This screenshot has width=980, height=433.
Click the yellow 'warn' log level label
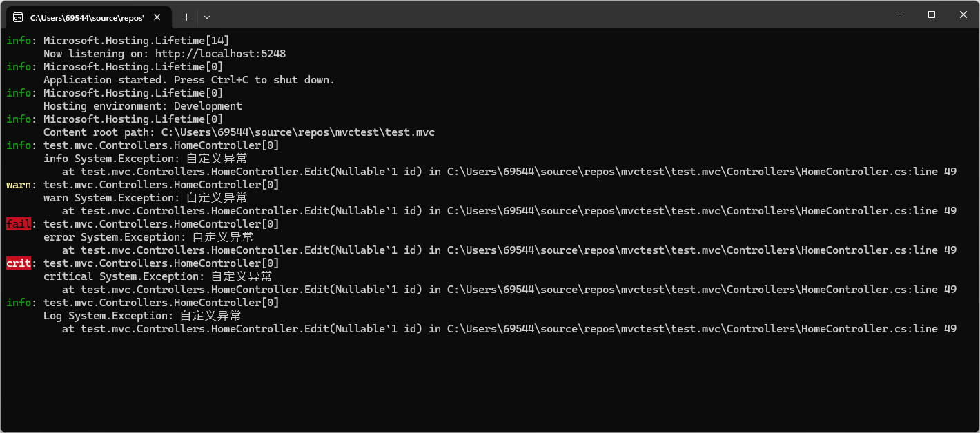coord(19,185)
